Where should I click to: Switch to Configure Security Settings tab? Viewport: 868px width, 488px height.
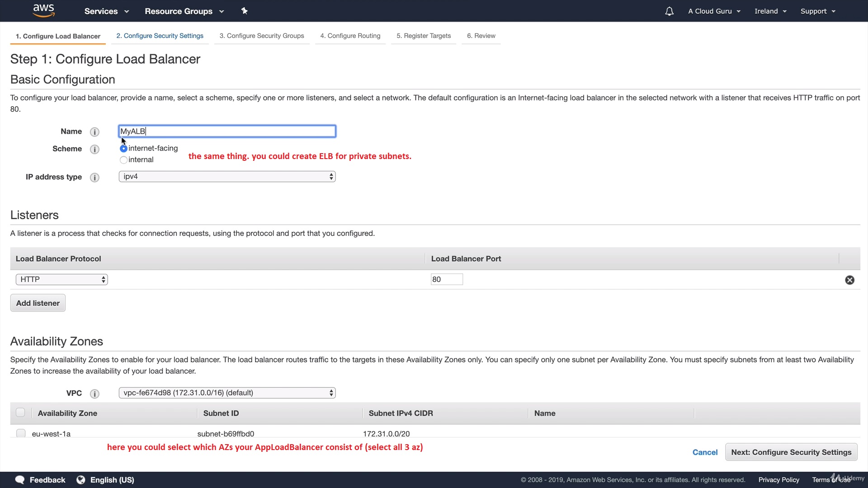coord(160,36)
